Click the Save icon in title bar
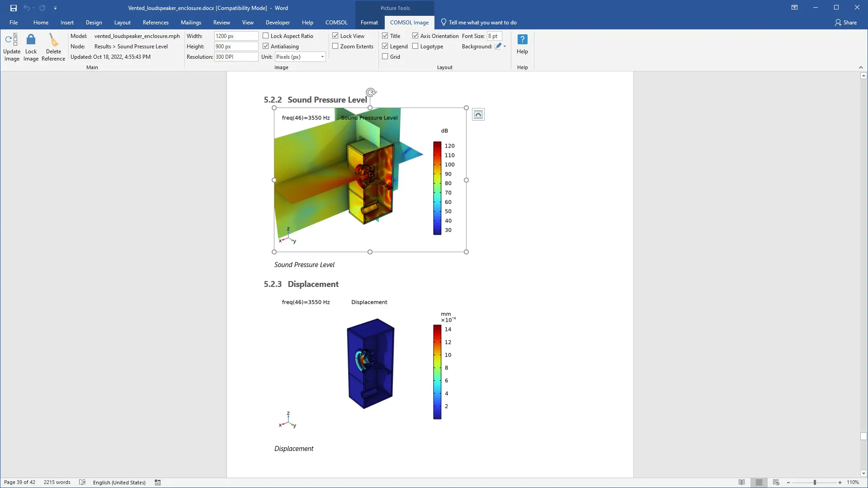This screenshot has width=868, height=488. tap(14, 8)
